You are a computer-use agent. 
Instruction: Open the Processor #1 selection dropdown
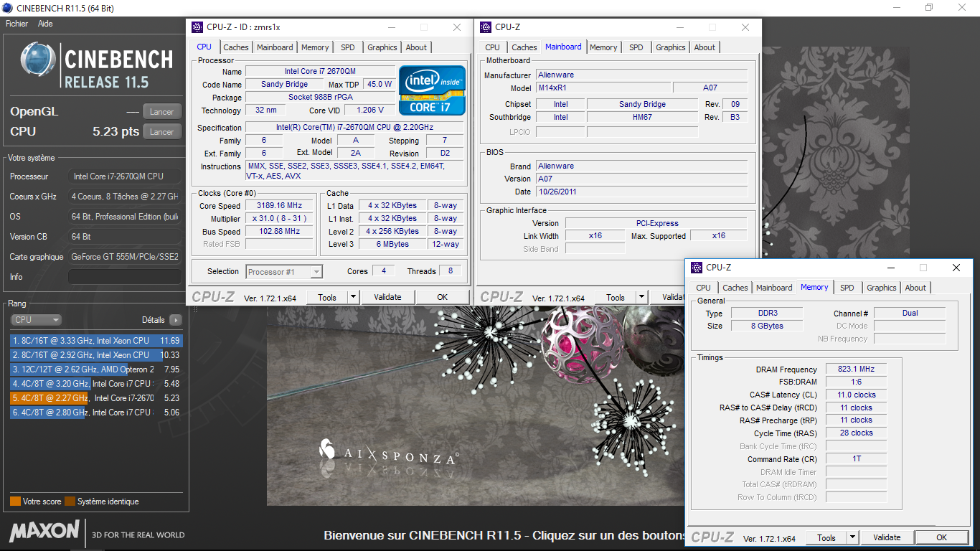tap(284, 272)
